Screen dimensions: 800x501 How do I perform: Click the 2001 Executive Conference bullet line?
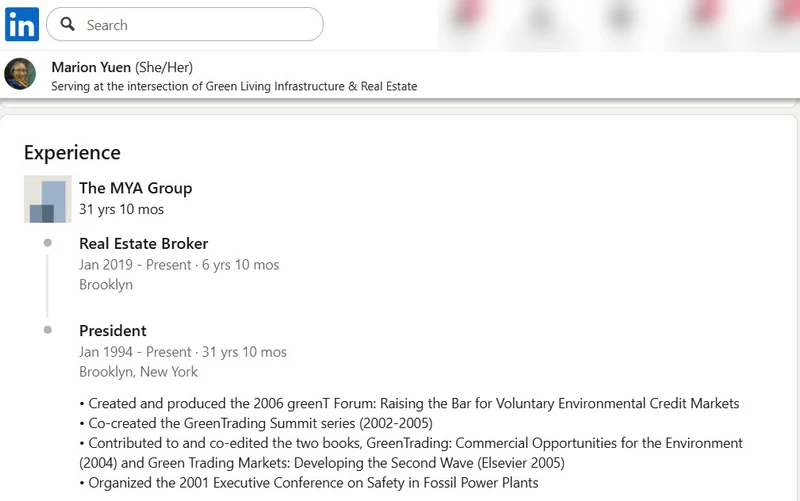click(313, 483)
